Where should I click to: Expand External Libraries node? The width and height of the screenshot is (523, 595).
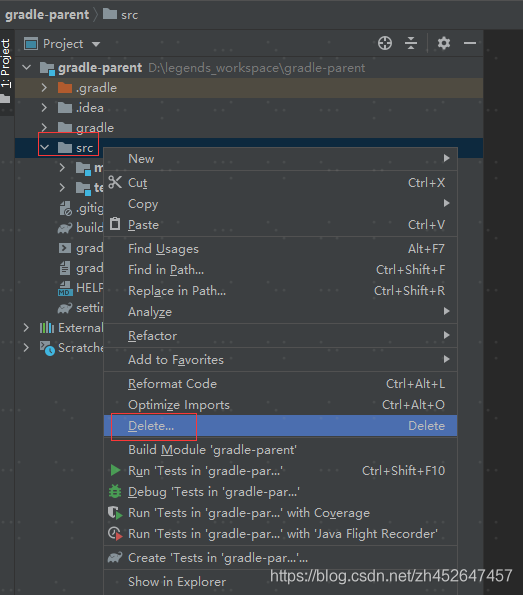point(26,327)
